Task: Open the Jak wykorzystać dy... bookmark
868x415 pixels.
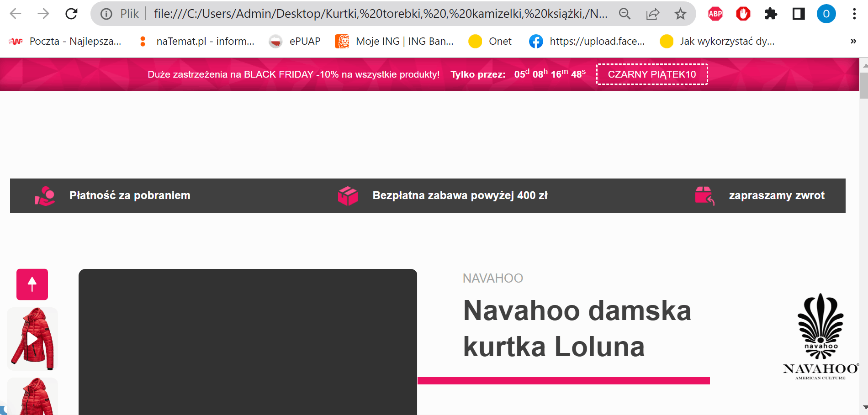Action: [718, 42]
